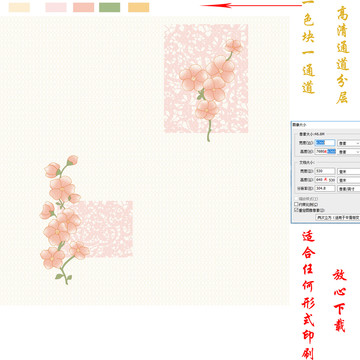Select the golden orange color swatch
This screenshot has width=360, height=360.
point(139,7)
